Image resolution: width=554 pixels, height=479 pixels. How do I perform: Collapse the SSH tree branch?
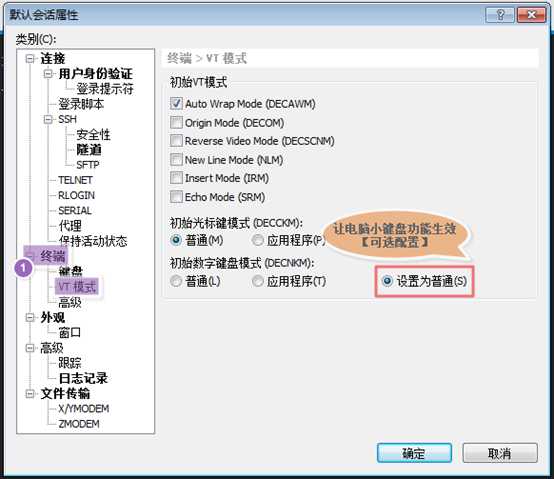coord(48,119)
